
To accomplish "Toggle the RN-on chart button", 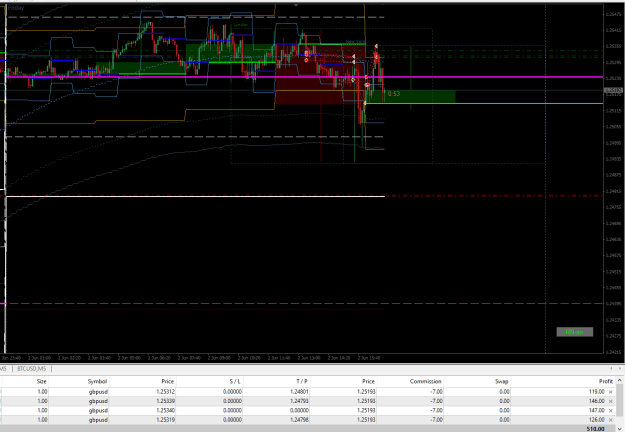I will click(x=574, y=332).
